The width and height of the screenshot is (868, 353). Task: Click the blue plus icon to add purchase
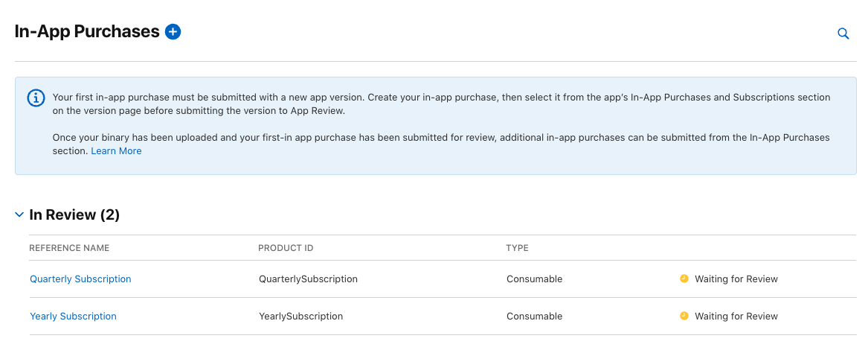pyautogui.click(x=173, y=31)
